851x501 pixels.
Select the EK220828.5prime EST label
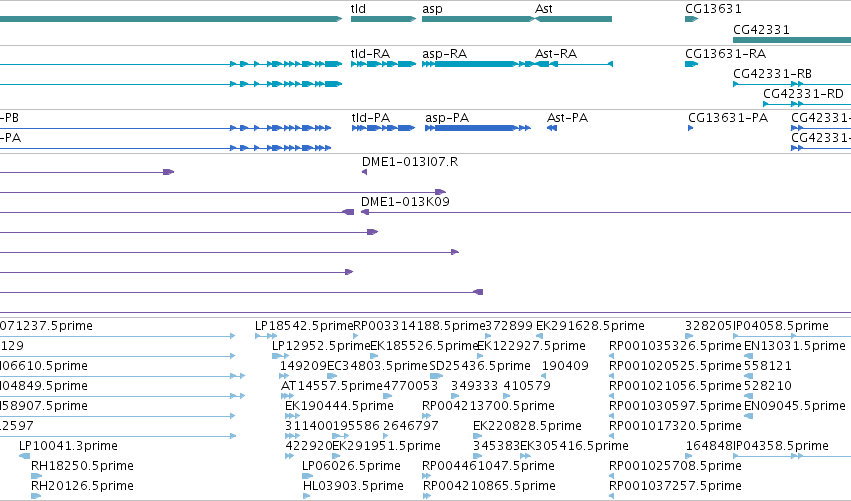tap(528, 426)
